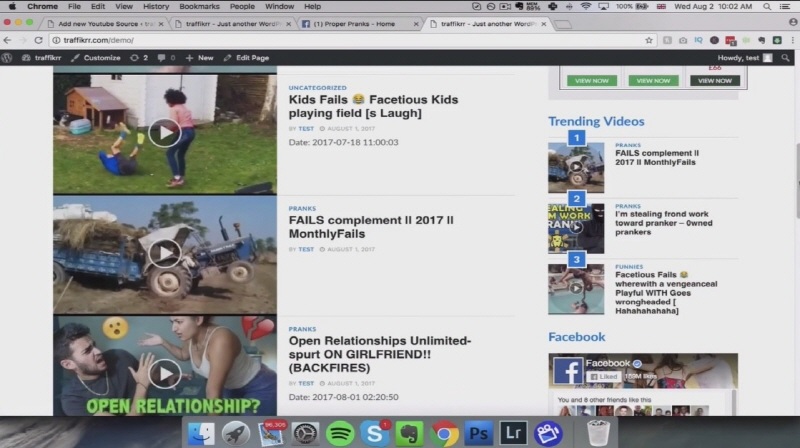Play the FAILS complement tractor video
Viewport: 800px width, 448px height.
[x=165, y=253]
